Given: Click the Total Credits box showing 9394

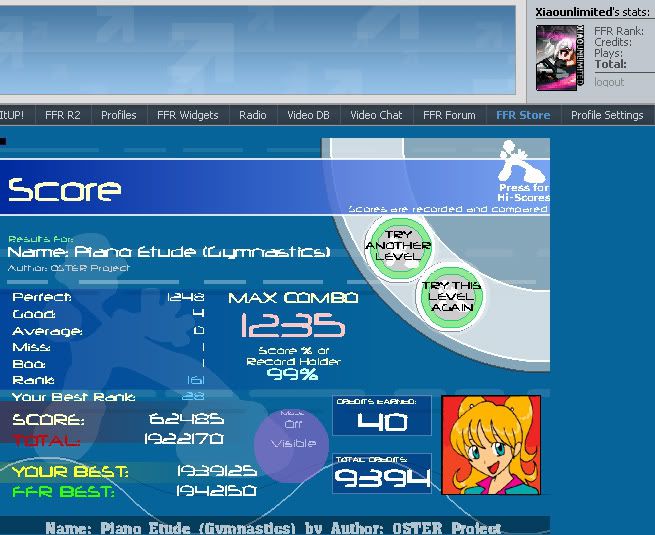Looking at the screenshot, I should (x=382, y=474).
